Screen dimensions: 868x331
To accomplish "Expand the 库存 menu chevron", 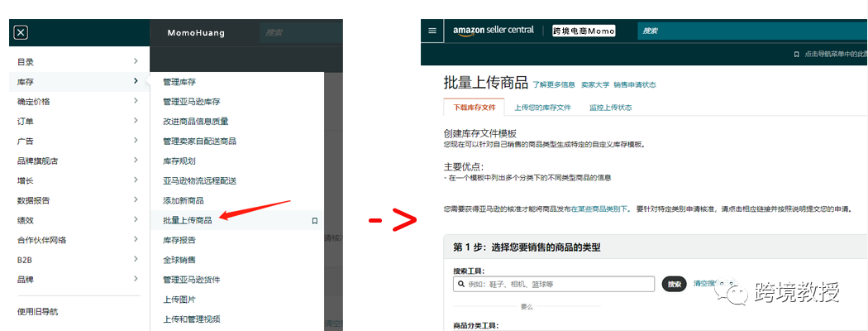I will coord(136,81).
